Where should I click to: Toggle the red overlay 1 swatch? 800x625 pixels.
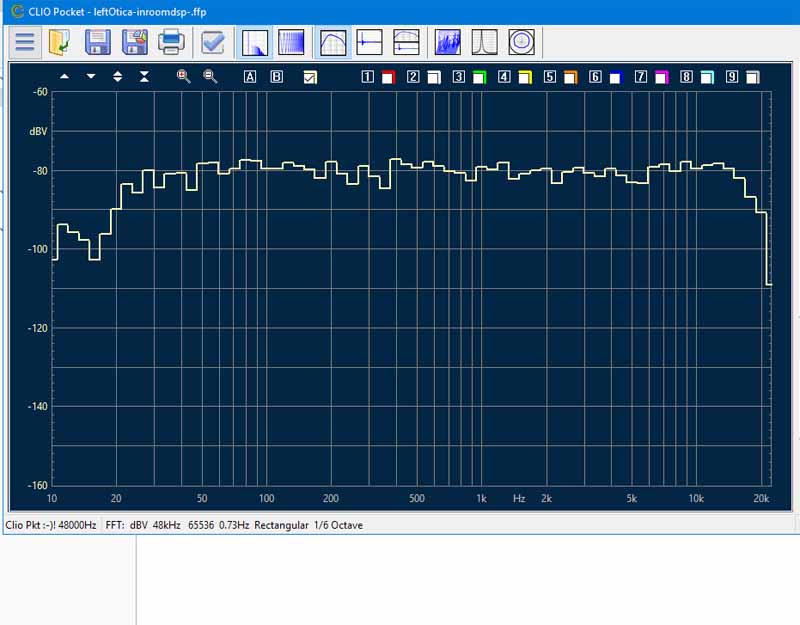pos(389,77)
